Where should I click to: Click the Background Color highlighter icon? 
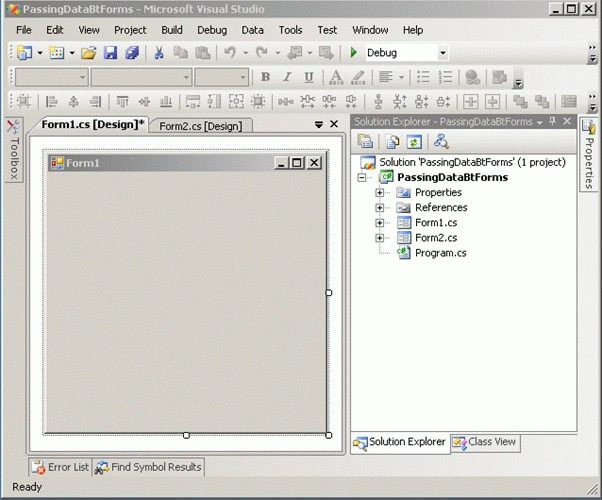[x=358, y=77]
